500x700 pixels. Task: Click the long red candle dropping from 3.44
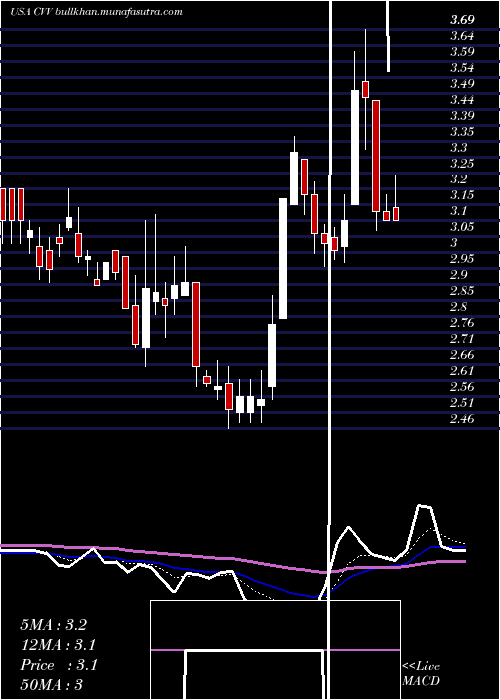[376, 156]
